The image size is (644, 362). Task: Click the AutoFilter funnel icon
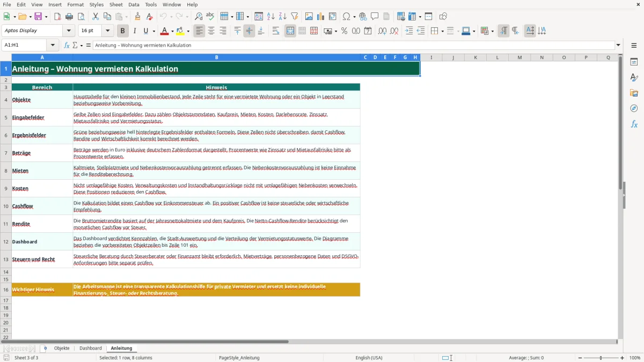click(295, 17)
